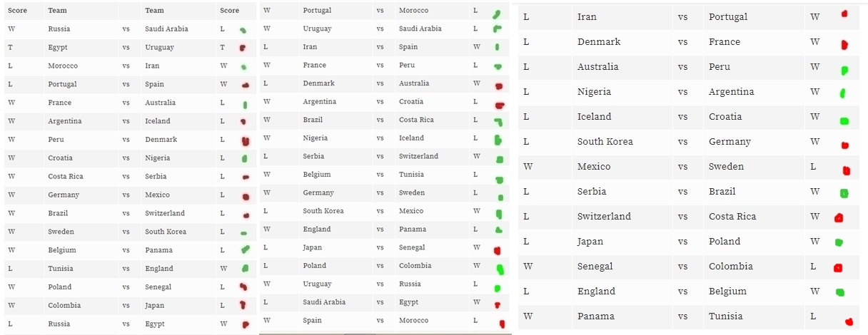Screen dimensions: 868x335
Task: Select green mark next to Portugal vs Morocco
Action: tap(496, 14)
